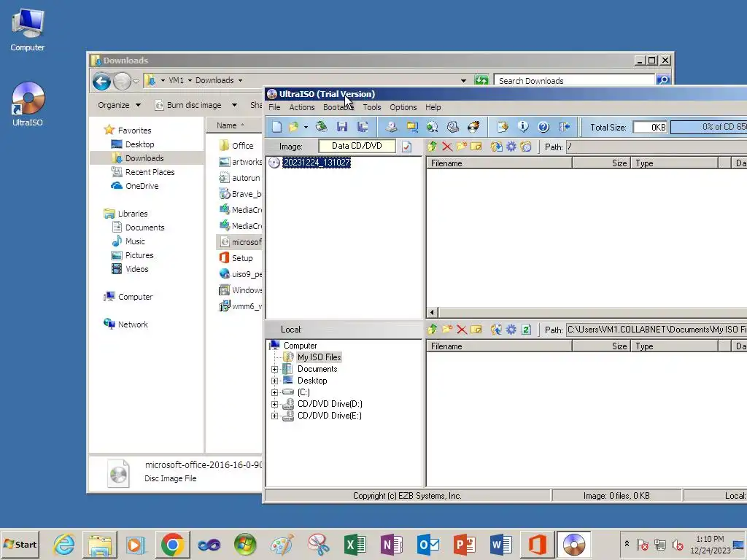Open Organize dropdown in Downloads window

(x=119, y=105)
